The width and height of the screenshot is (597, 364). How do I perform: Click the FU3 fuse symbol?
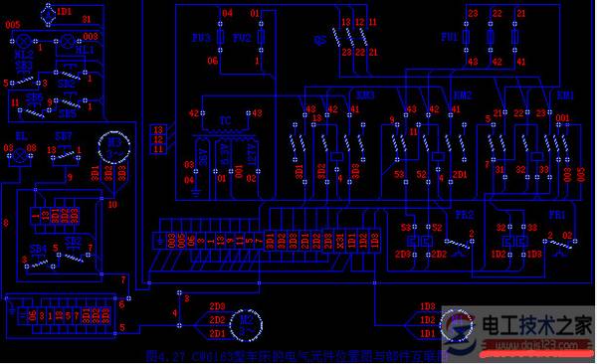click(220, 38)
